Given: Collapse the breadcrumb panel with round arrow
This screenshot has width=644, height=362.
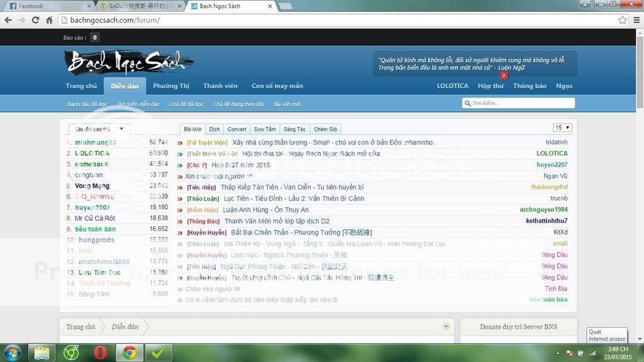Looking at the screenshot, I should coord(446,326).
